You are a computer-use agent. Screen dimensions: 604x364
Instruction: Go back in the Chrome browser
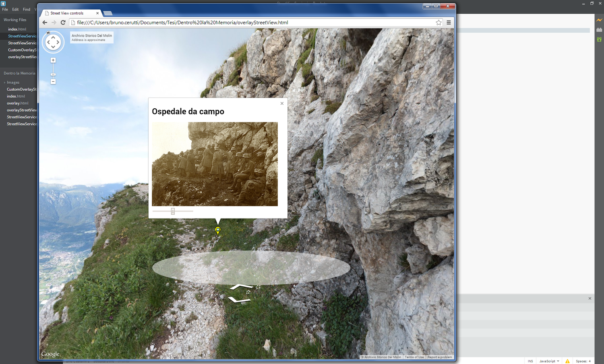(x=45, y=23)
